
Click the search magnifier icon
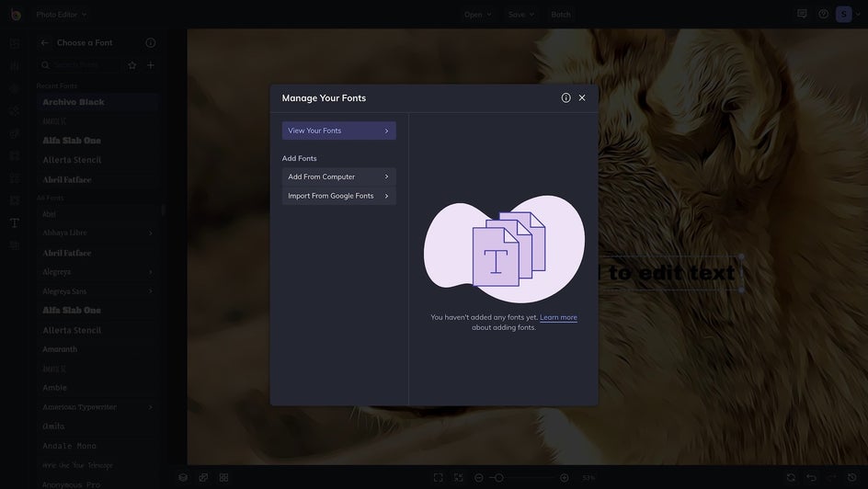(45, 65)
